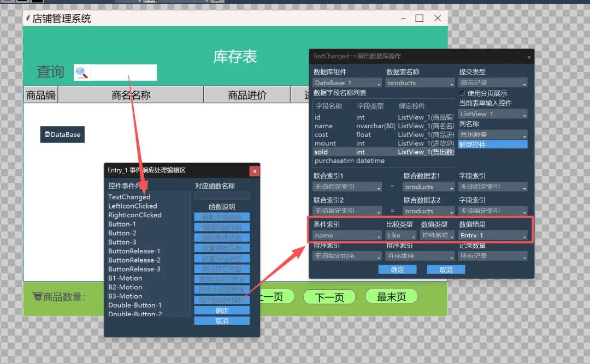Select Double-Button-1 in the event list
The width and height of the screenshot is (590, 364).
tap(149, 305)
